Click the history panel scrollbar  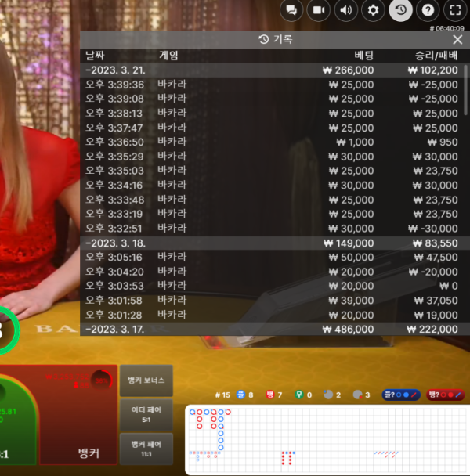[465, 90]
